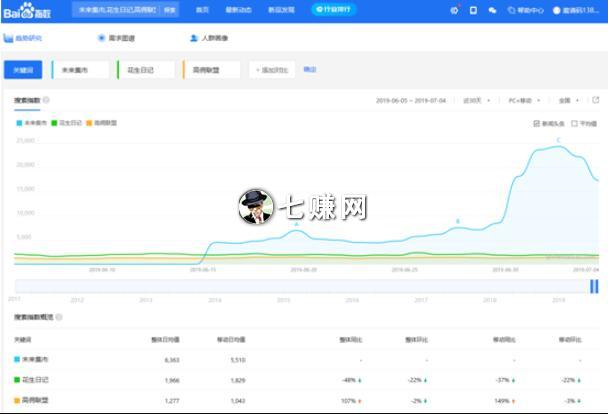Click news marker A on the chart

click(x=297, y=224)
